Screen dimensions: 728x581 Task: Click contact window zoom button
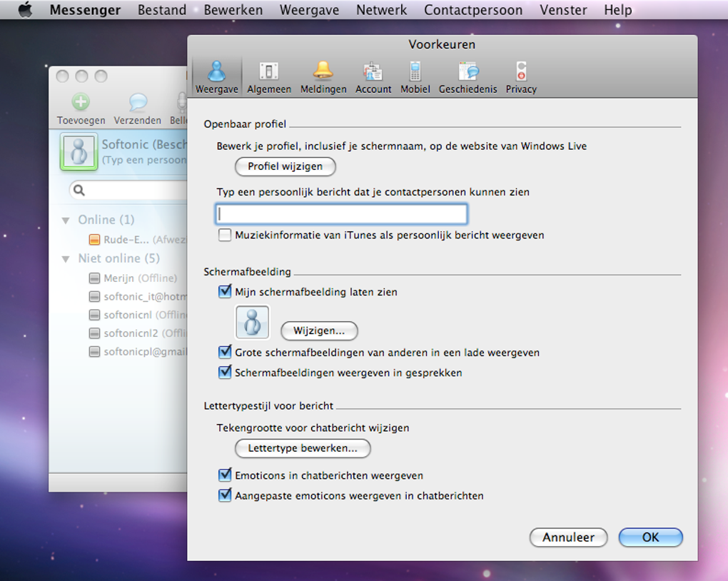pyautogui.click(x=101, y=76)
